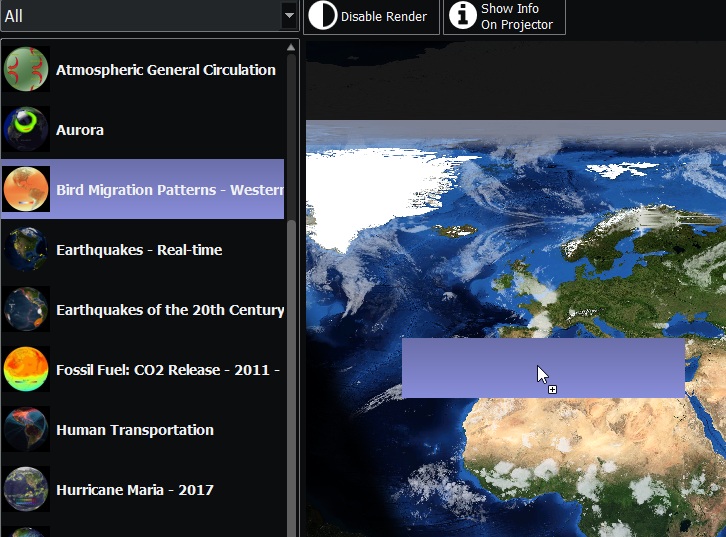The width and height of the screenshot is (726, 537).
Task: Select the Aurora globe thumbnail
Action: coord(26,129)
